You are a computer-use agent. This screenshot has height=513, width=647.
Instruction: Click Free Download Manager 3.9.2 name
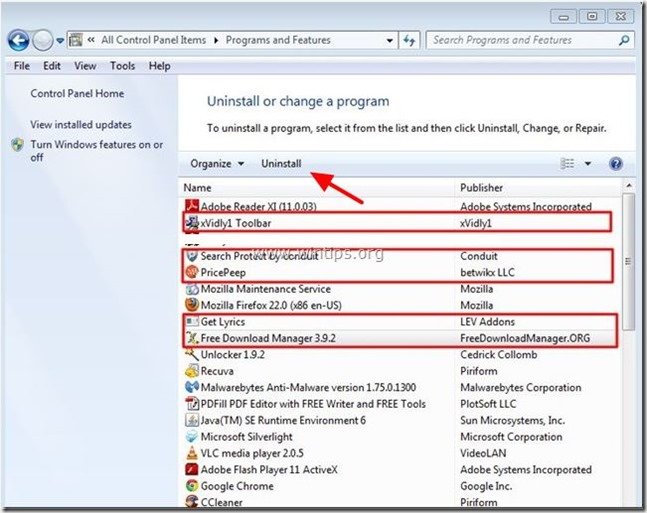pyautogui.click(x=268, y=338)
